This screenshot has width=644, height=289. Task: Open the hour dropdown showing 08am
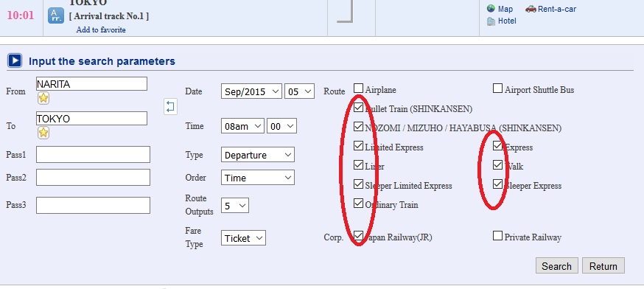(242, 126)
